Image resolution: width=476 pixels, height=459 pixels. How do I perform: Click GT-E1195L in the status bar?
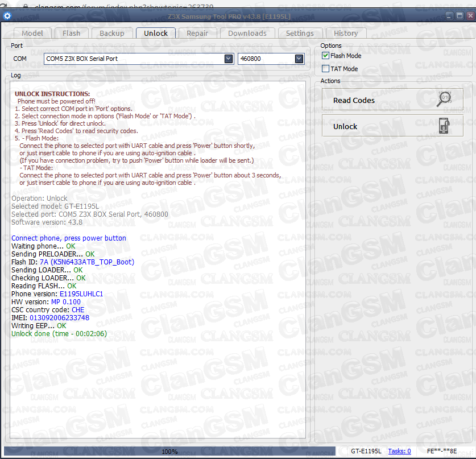pyautogui.click(x=366, y=451)
